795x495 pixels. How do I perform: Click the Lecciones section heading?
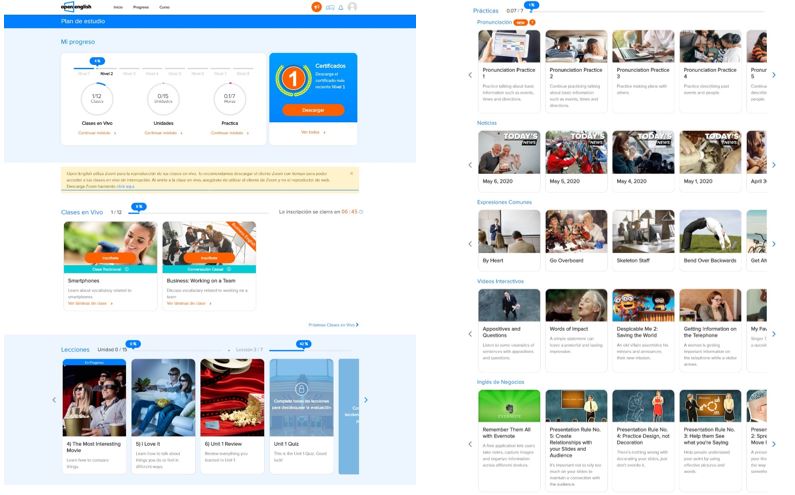(75, 349)
